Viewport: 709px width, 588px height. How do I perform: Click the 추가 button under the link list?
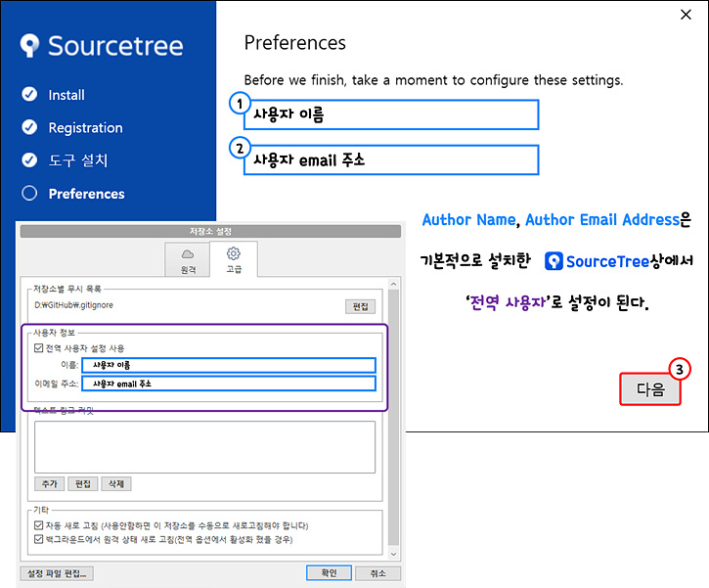[x=50, y=483]
